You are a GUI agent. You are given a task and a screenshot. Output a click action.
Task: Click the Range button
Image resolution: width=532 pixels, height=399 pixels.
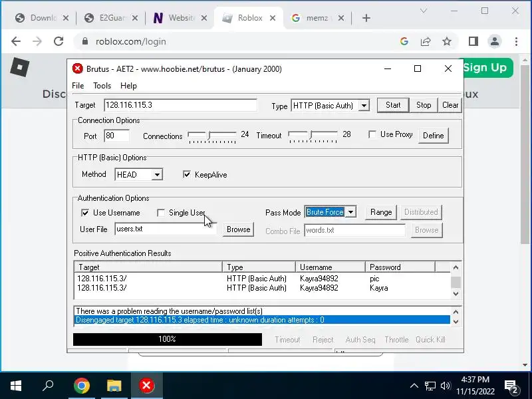[x=380, y=212]
